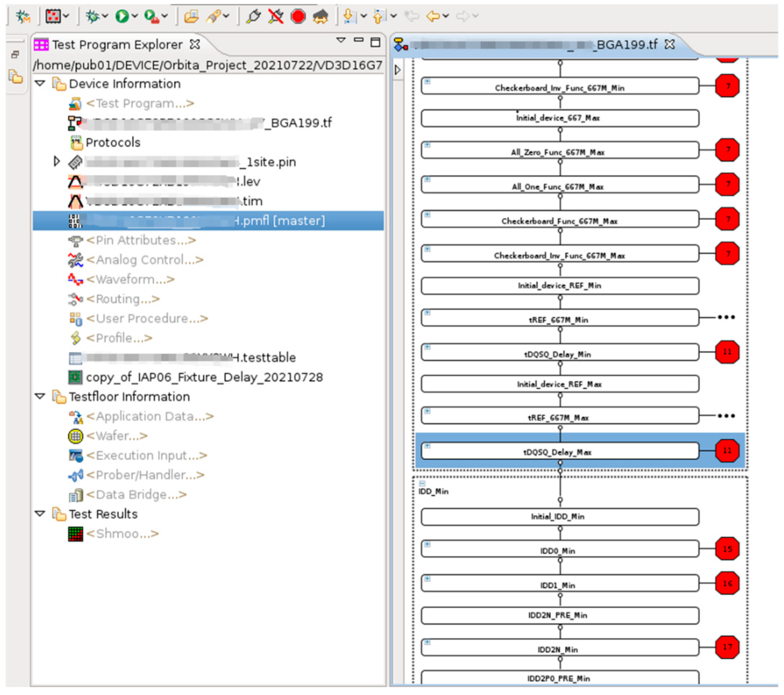The height and width of the screenshot is (695, 784).
Task: Select the Initial_device_REF_Min flow node
Action: click(559, 286)
